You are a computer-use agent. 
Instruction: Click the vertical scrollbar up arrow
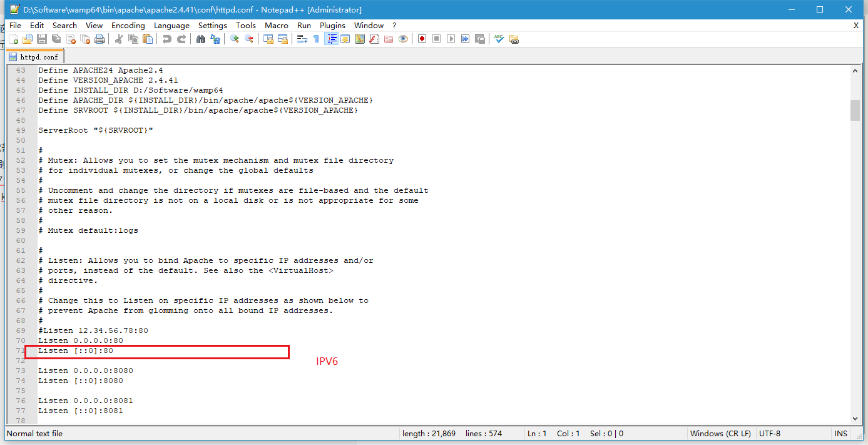[855, 71]
